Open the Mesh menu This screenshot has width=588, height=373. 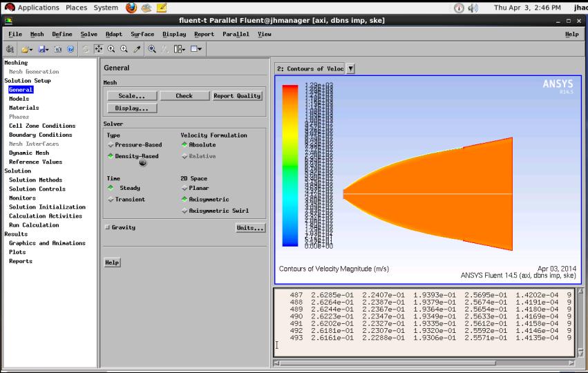click(x=37, y=34)
